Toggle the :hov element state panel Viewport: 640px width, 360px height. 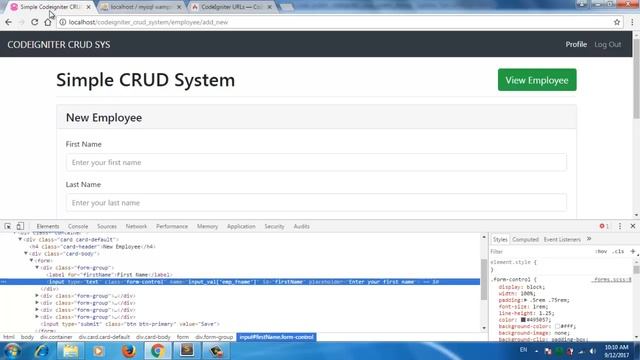pyautogui.click(x=601, y=251)
